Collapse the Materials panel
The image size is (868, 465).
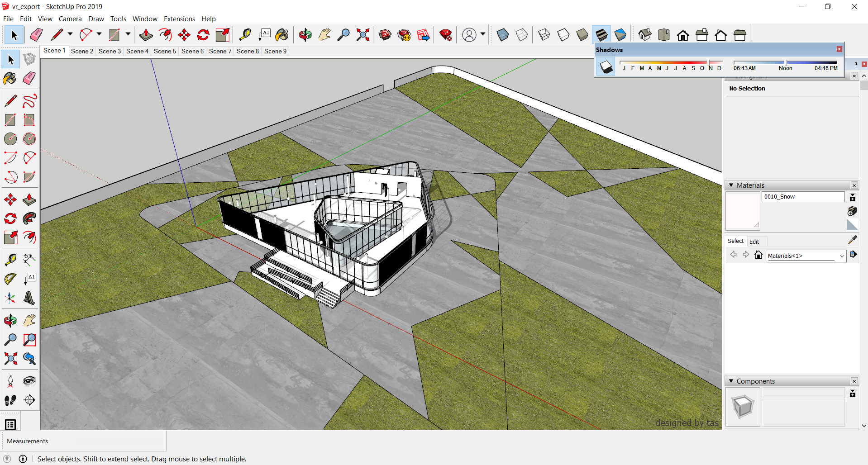pos(731,185)
